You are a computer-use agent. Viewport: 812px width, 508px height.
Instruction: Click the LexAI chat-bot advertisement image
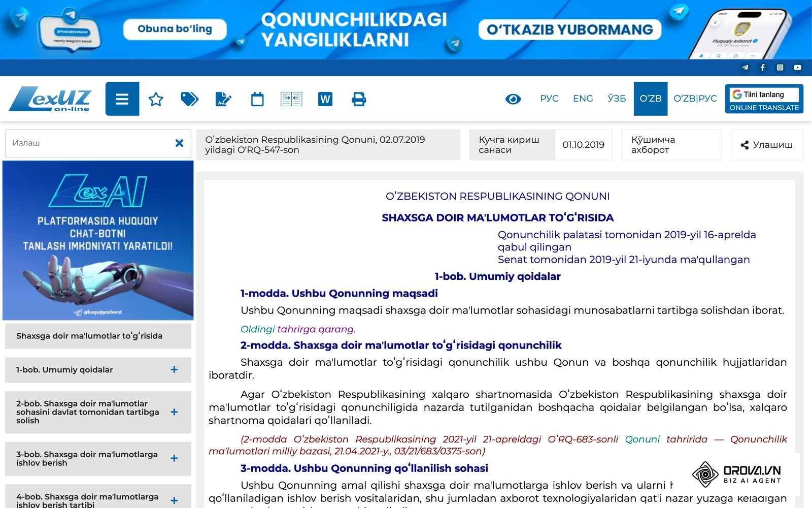point(98,240)
